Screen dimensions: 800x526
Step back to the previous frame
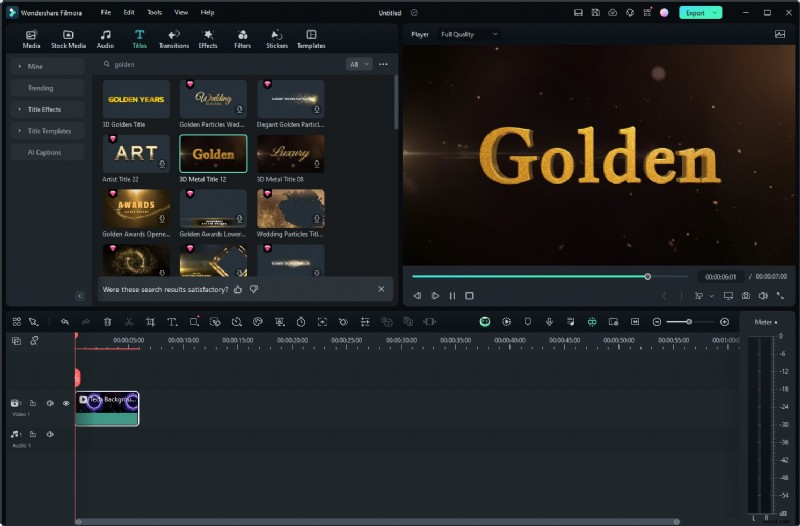pyautogui.click(x=417, y=296)
